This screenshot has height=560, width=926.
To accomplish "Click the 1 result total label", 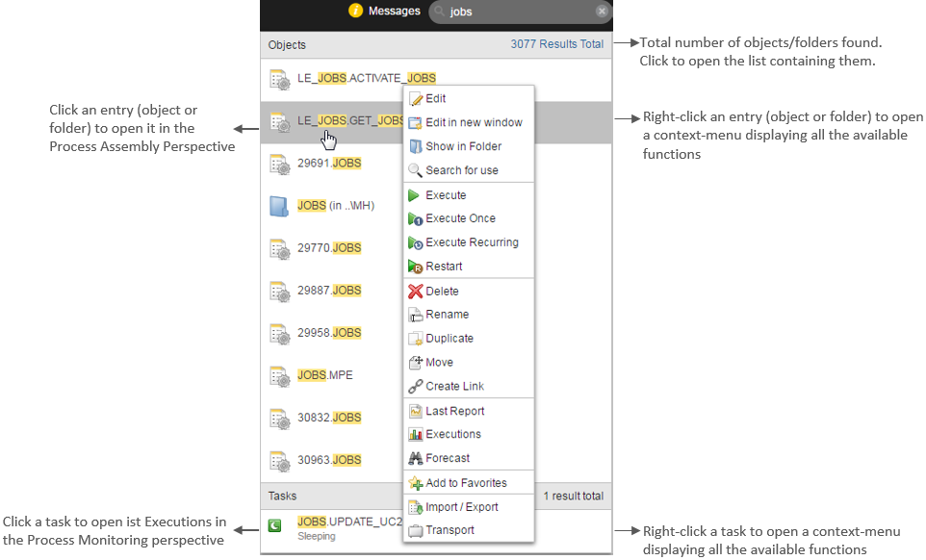I will (x=574, y=496).
